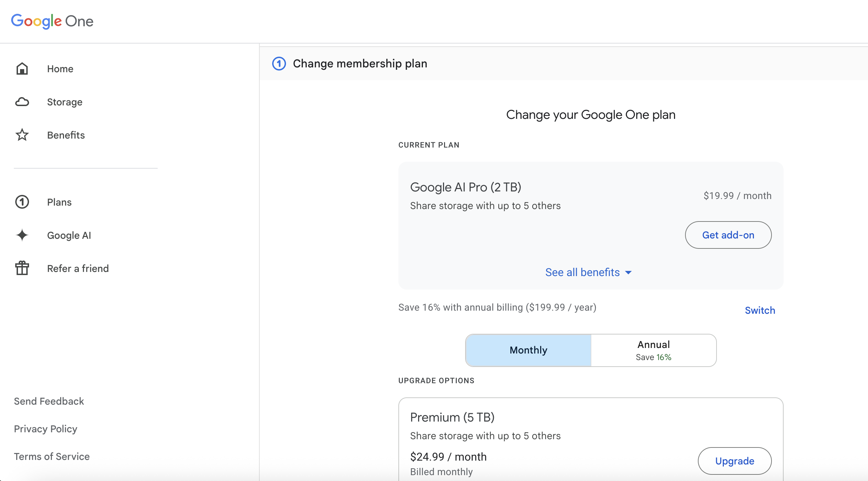
Task: Open Send Feedback link
Action: click(x=49, y=401)
